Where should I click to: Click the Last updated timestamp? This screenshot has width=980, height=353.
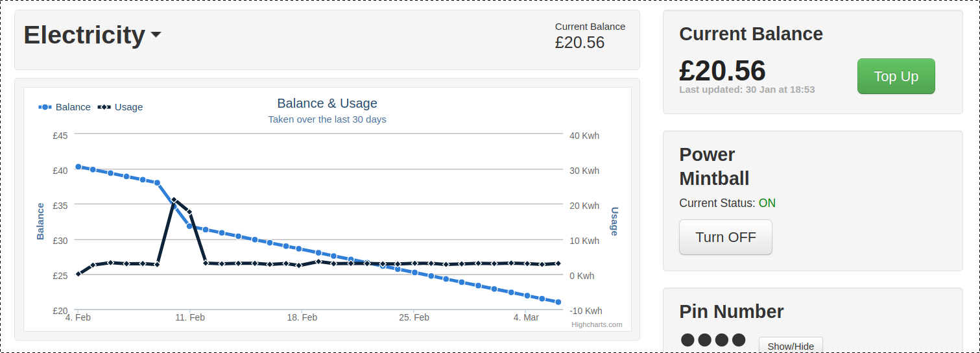(x=747, y=90)
